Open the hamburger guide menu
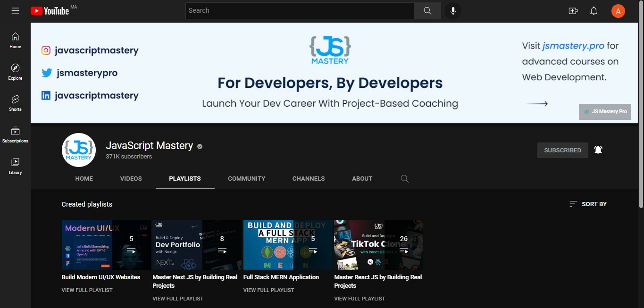The width and height of the screenshot is (644, 308). (16, 10)
